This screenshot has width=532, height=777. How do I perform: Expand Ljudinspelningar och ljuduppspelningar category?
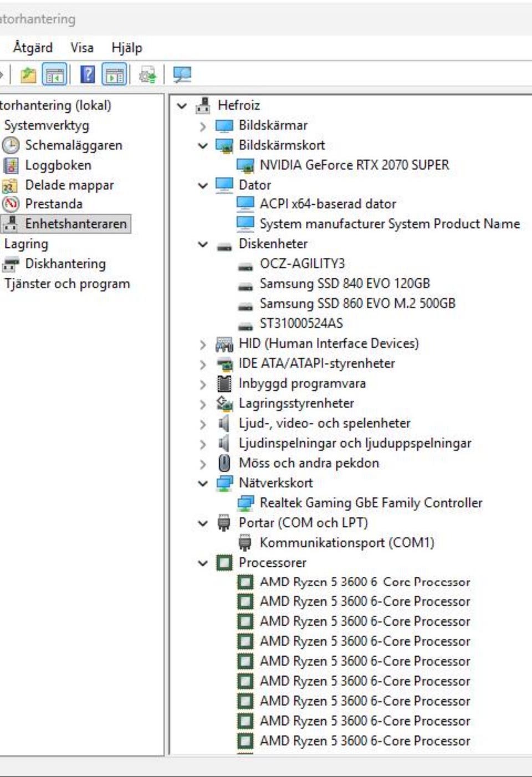(202, 444)
